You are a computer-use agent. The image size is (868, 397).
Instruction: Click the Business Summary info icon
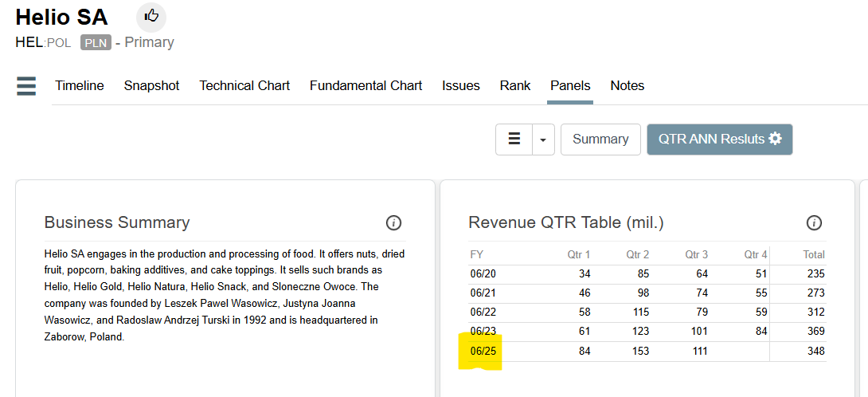pyautogui.click(x=393, y=222)
